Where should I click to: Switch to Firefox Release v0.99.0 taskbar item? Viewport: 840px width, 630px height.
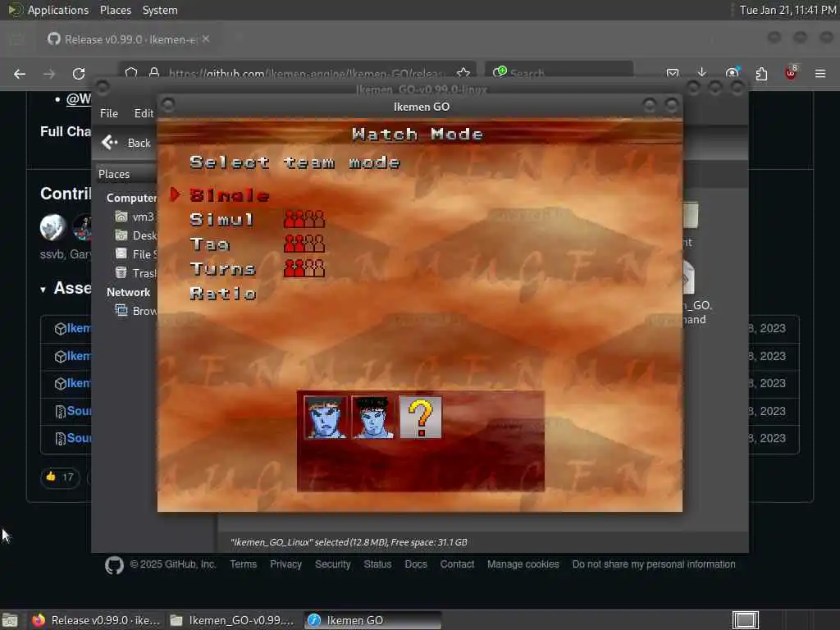coord(97,620)
